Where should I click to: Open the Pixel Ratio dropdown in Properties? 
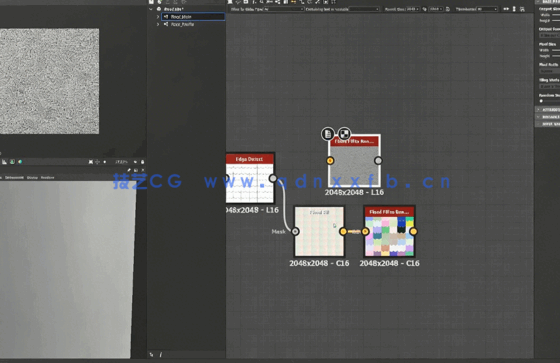coord(550,71)
